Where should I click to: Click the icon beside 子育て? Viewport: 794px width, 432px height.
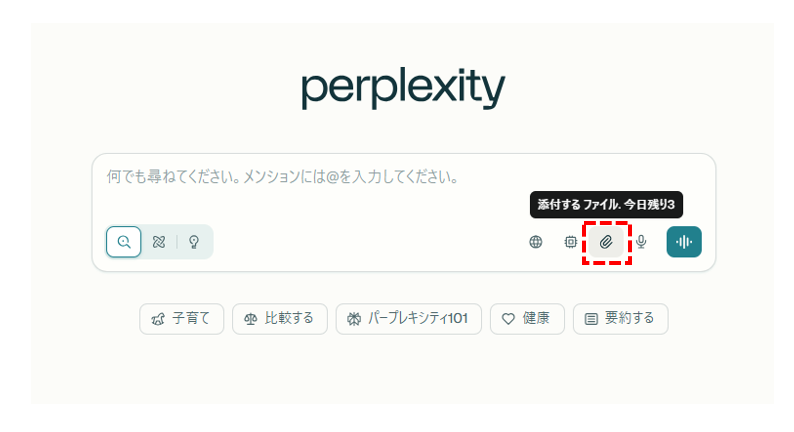tap(157, 319)
